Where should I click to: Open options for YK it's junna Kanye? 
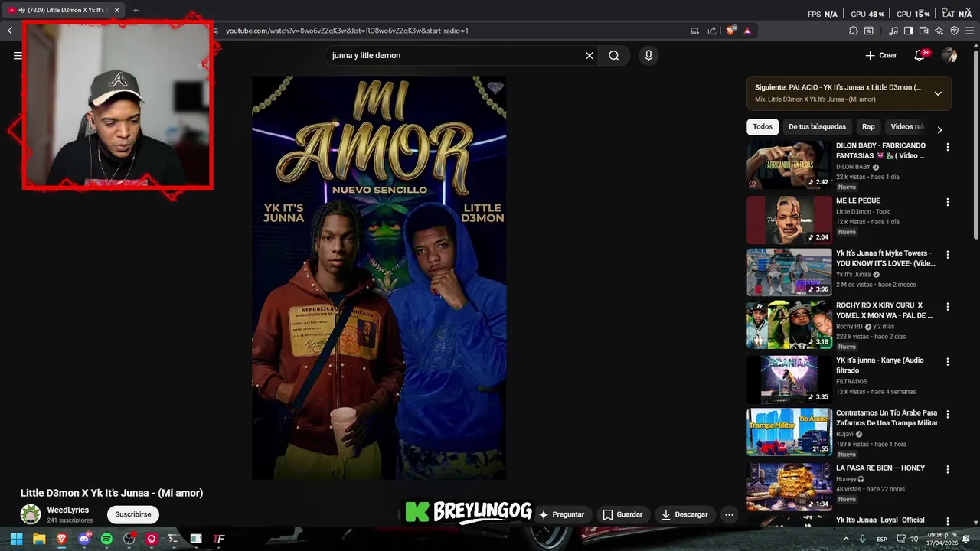click(x=947, y=362)
